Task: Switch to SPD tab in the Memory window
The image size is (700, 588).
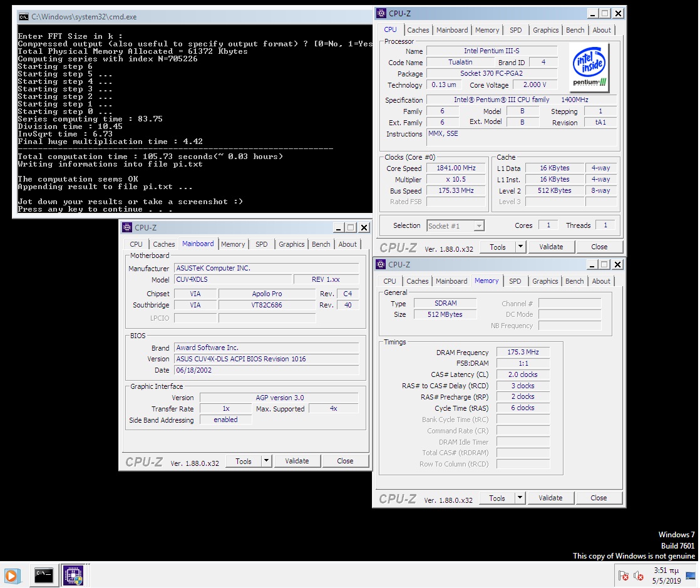Action: click(515, 281)
